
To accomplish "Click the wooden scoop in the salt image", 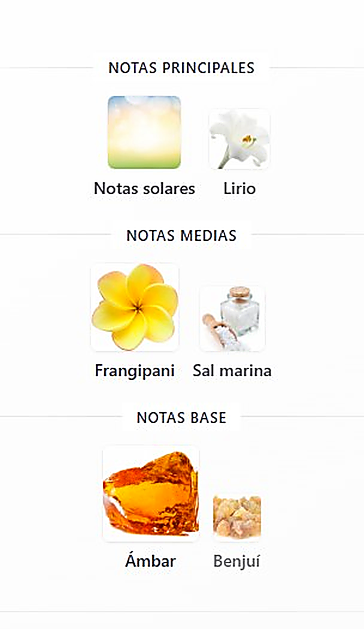I will pos(218,330).
